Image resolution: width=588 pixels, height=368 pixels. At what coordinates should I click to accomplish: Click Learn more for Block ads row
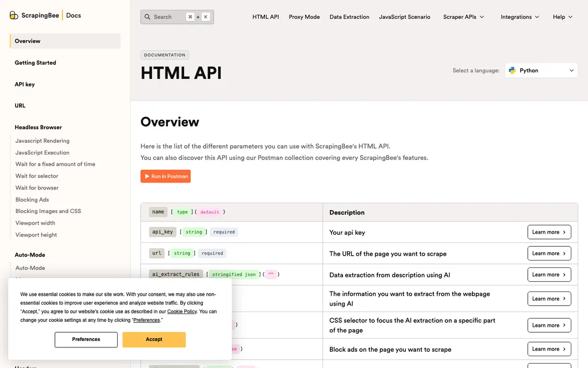pos(549,349)
